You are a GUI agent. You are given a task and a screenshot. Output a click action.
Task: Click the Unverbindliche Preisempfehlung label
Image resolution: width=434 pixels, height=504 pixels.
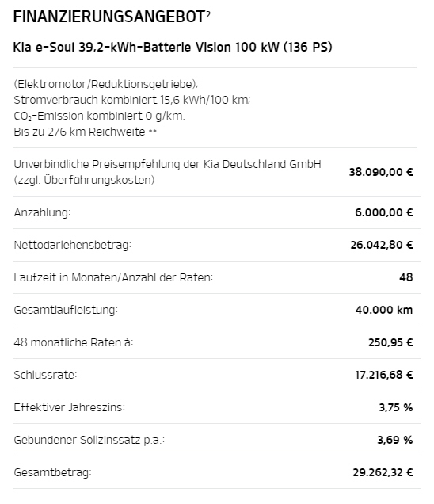point(167,172)
